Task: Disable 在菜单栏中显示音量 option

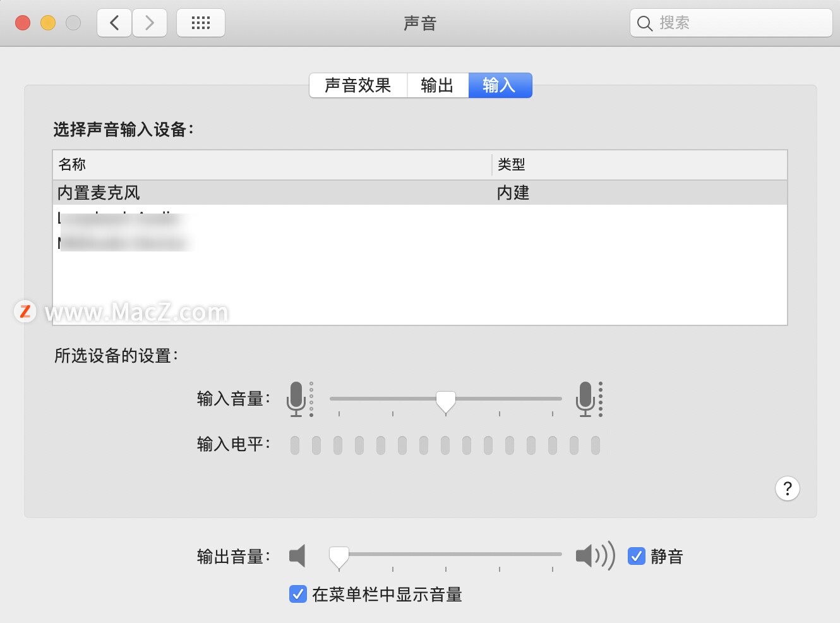Action: [297, 594]
